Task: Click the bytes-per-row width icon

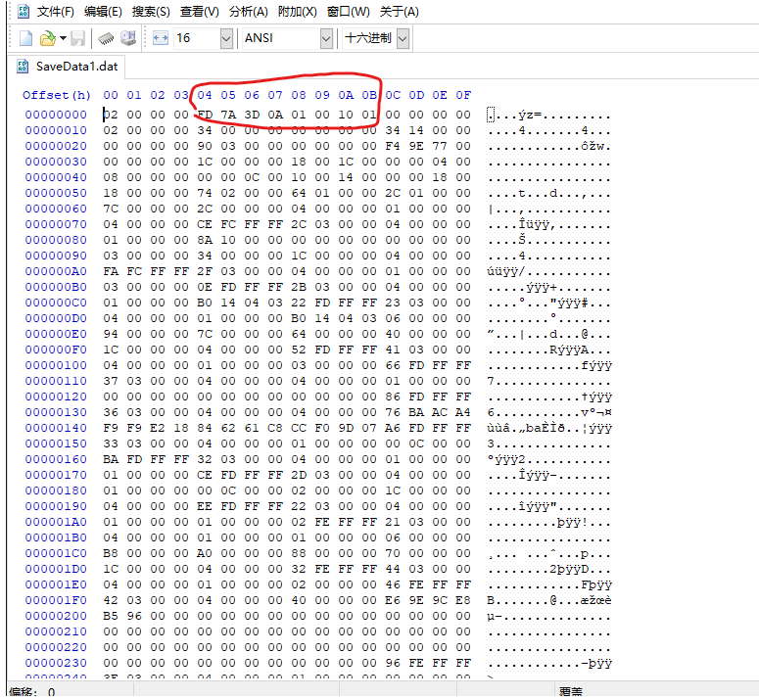Action: (161, 38)
